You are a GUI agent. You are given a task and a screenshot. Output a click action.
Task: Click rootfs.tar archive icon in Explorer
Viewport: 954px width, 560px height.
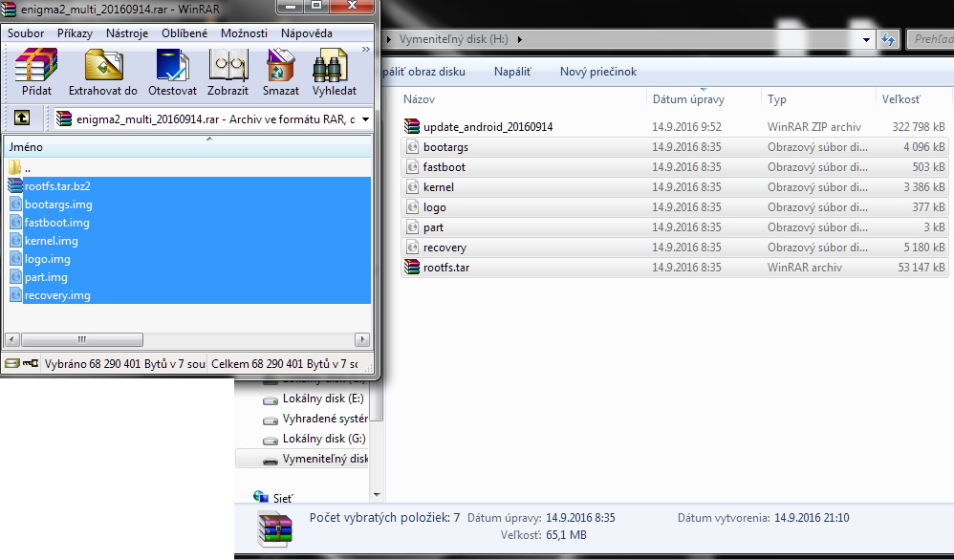click(412, 267)
